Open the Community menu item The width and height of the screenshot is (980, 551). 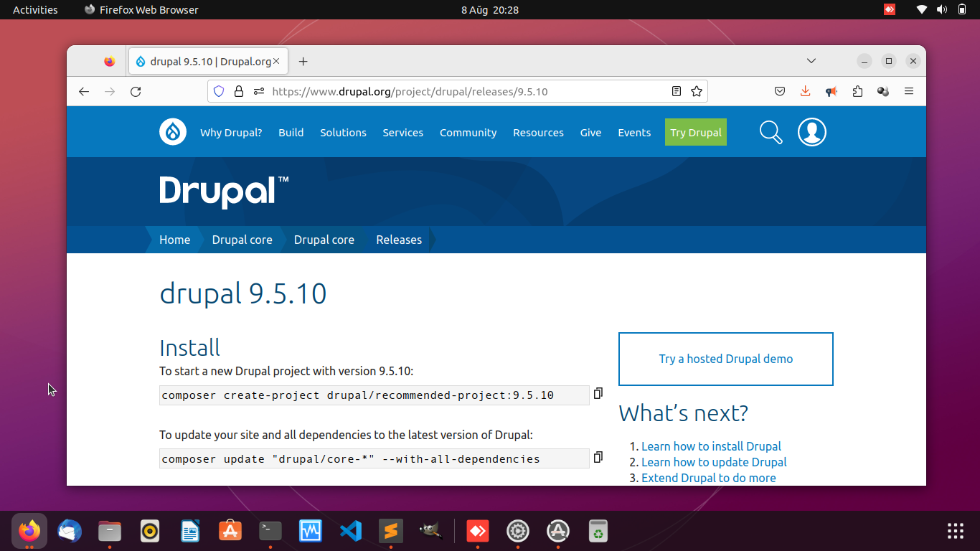[468, 132]
